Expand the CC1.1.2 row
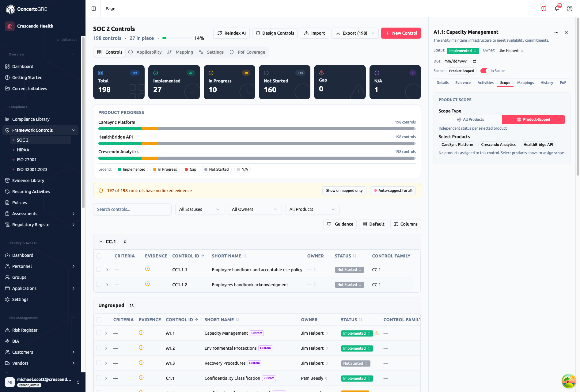The height and width of the screenshot is (392, 580). point(107,285)
